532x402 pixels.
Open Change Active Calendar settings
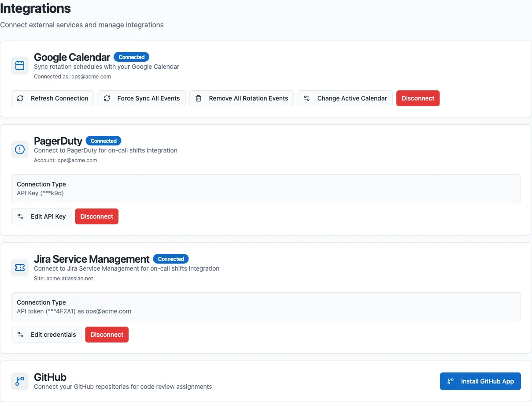pos(345,98)
